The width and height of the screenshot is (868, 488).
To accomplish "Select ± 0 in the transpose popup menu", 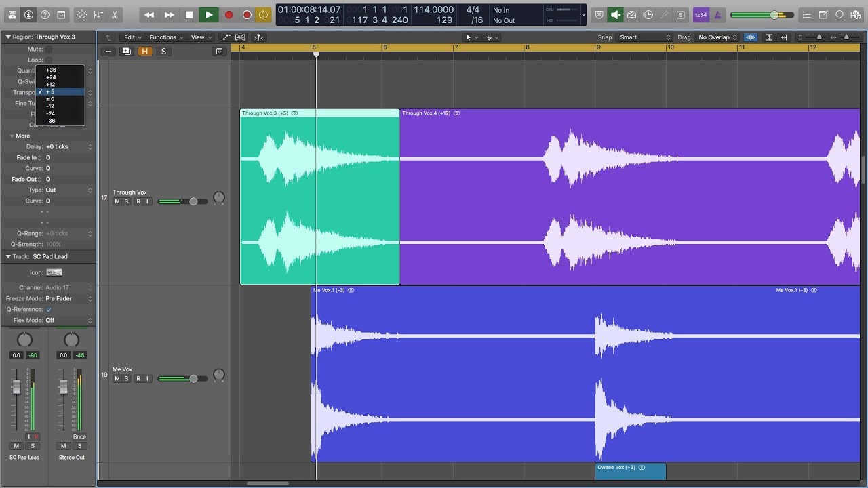I will (60, 99).
